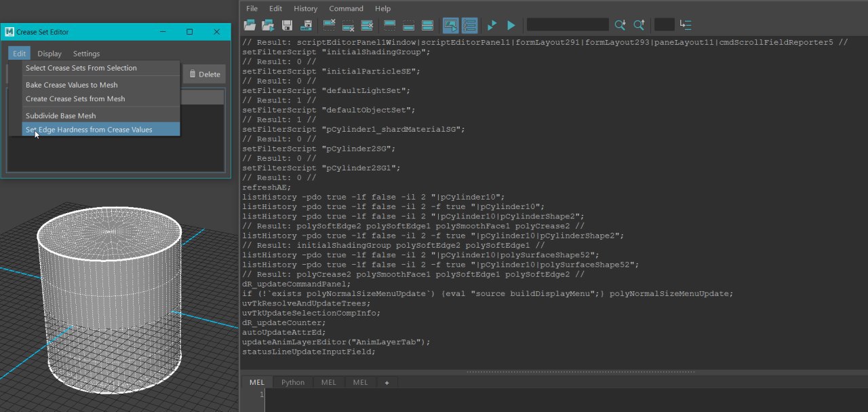
Task: Click the MEL input editor area
Action: 566,400
